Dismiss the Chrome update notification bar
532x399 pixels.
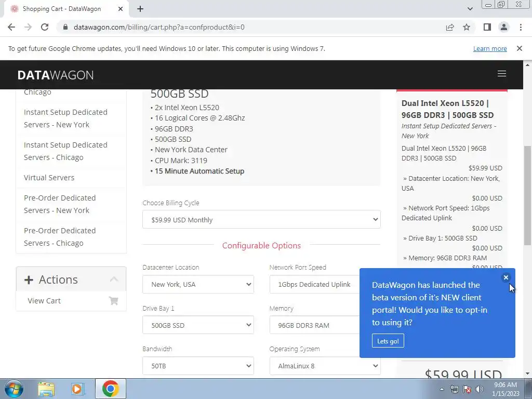tap(520, 48)
